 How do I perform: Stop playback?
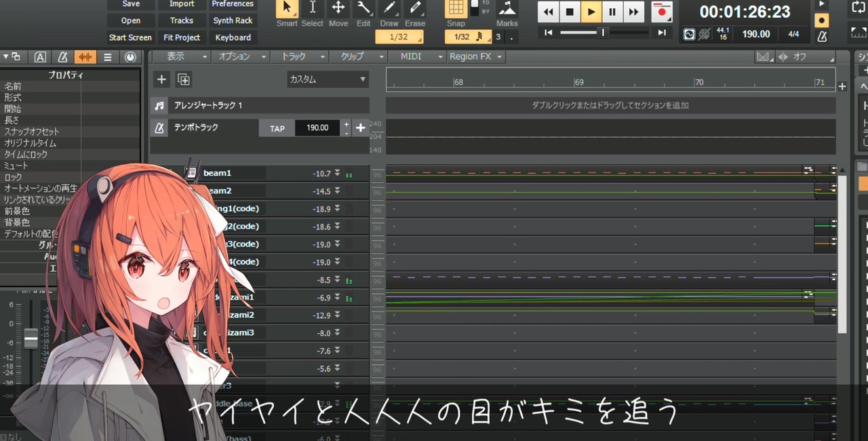570,12
